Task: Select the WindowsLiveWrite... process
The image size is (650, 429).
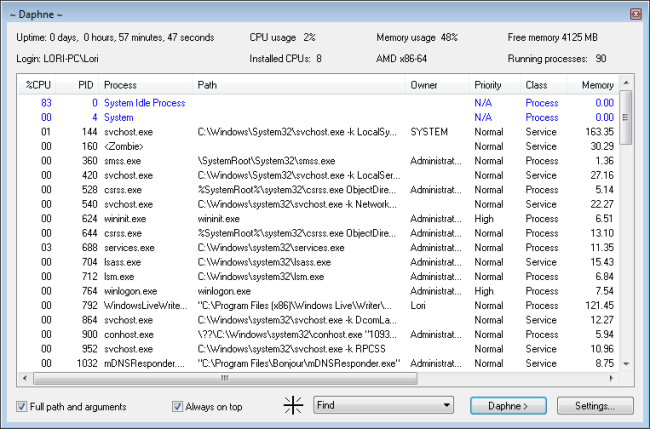Action: tap(318, 305)
